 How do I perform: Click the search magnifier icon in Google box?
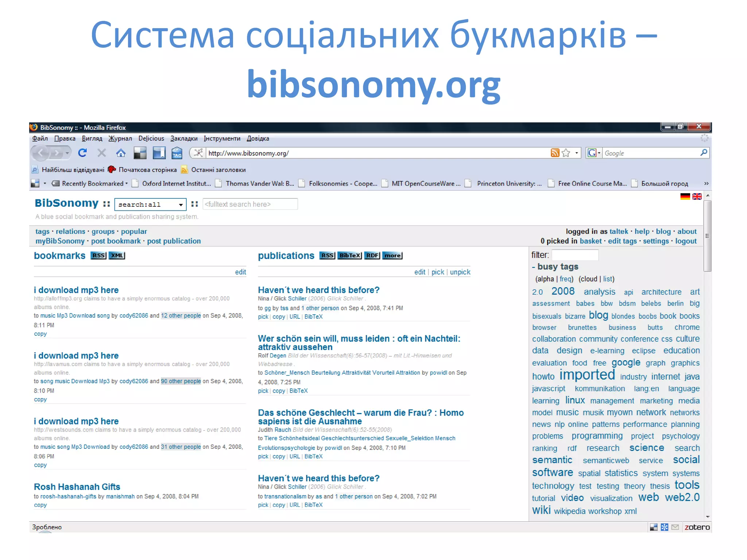click(x=704, y=152)
